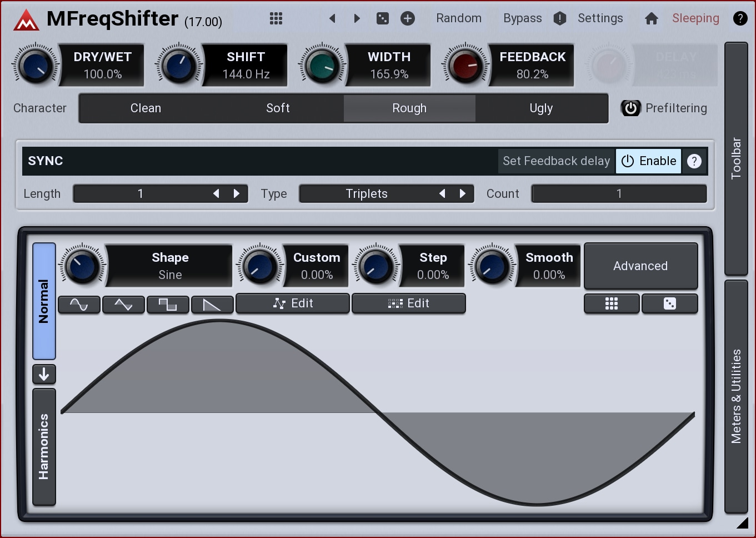
Task: Select the Ugly character mode
Action: (541, 108)
